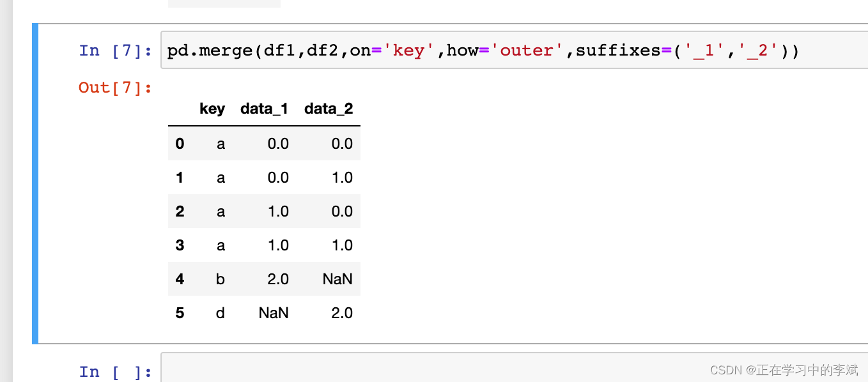Image resolution: width=868 pixels, height=382 pixels.
Task: Click the 'outer' string in the code
Action: 527,50
